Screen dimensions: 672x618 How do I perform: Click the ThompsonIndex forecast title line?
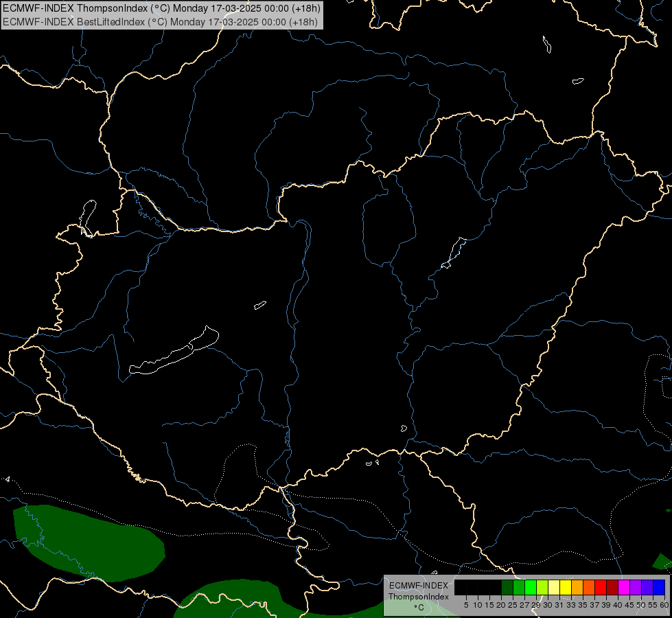click(161, 8)
